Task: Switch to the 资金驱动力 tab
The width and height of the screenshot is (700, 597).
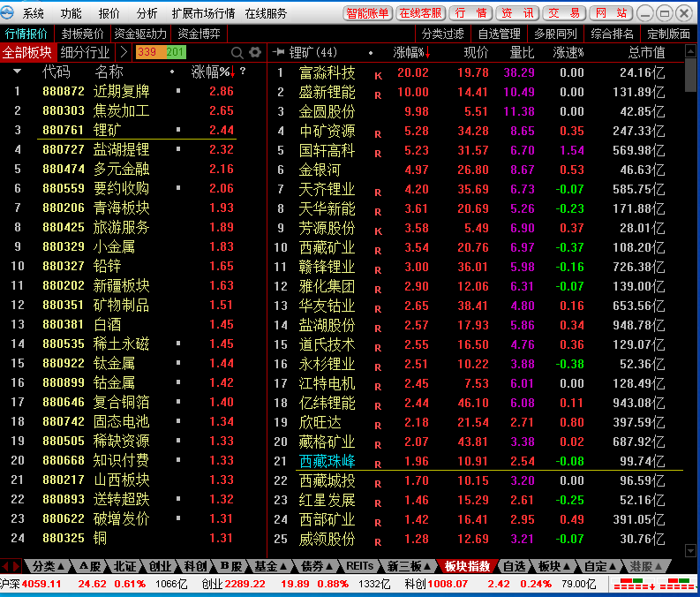Action: (140, 34)
